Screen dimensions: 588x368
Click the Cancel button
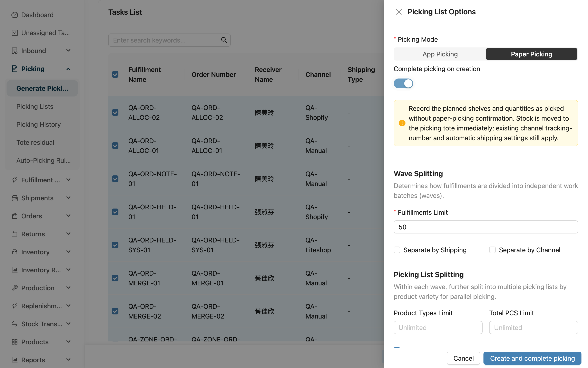click(463, 358)
